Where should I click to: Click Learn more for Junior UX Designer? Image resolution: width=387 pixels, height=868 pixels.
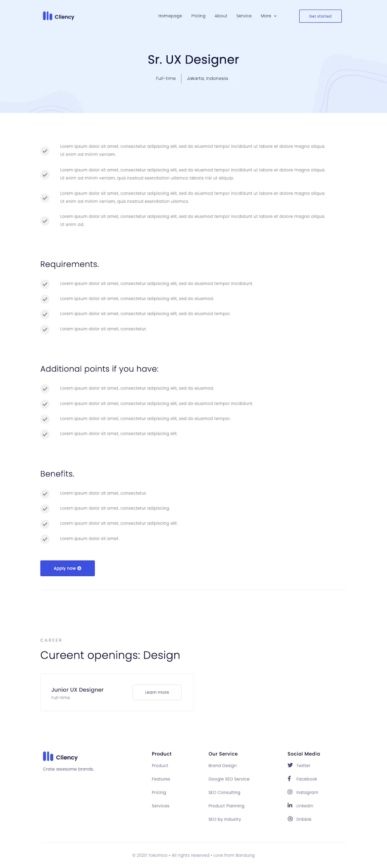157,692
